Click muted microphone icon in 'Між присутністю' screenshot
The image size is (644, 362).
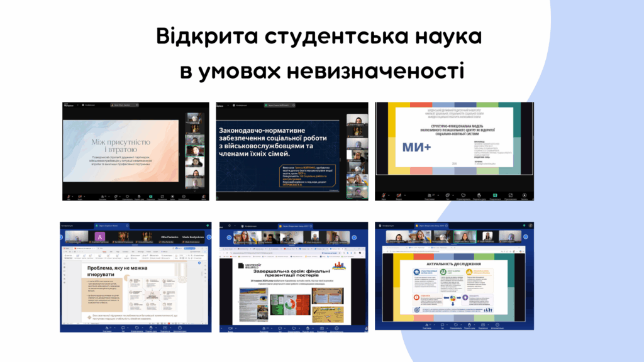pyautogui.click(x=69, y=197)
